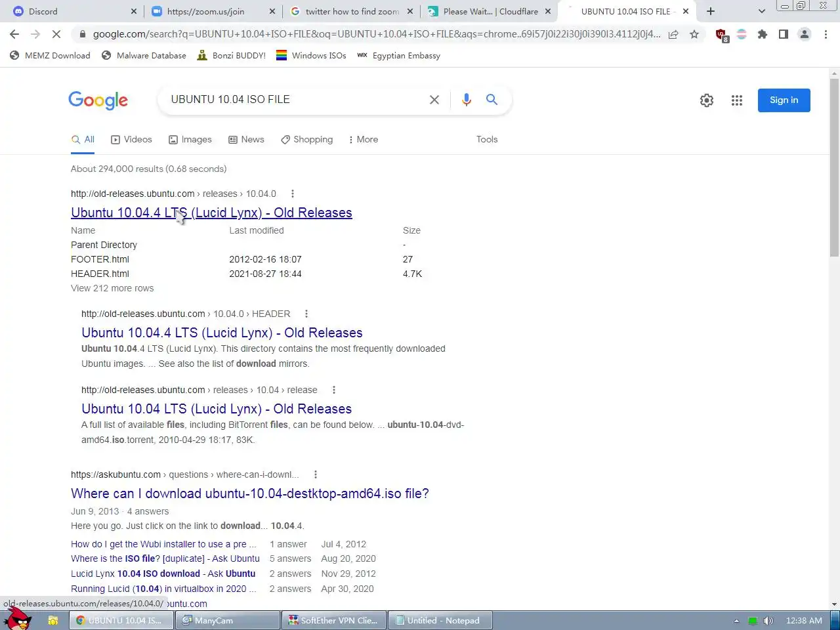Bookmark this page with the star icon

coord(694,34)
